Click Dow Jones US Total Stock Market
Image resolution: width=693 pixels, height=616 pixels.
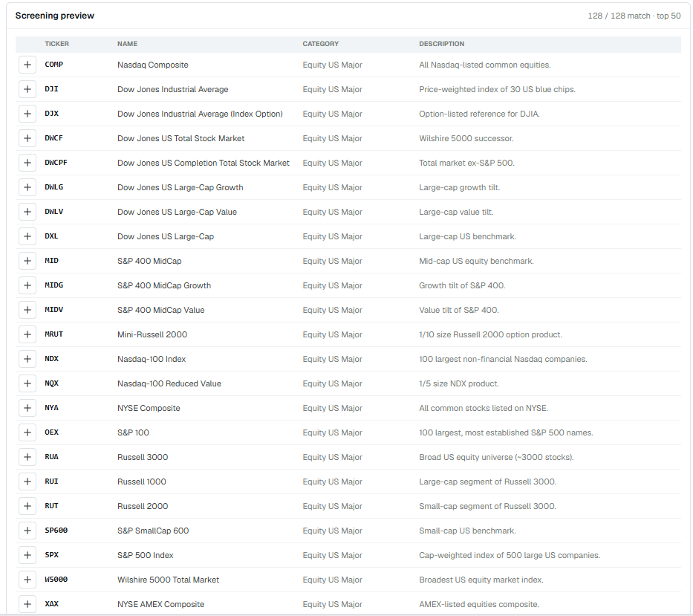pos(180,138)
